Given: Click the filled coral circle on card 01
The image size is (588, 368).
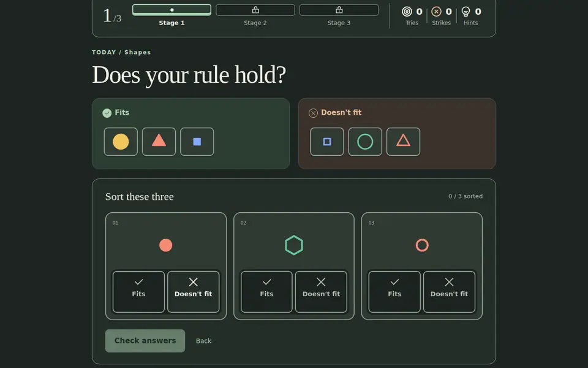Looking at the screenshot, I should pyautogui.click(x=166, y=245).
